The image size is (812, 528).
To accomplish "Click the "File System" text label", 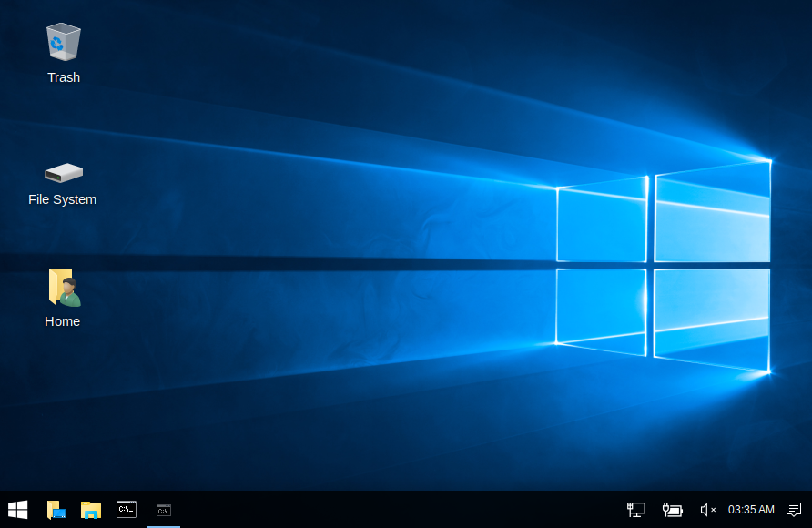I will (x=62, y=199).
